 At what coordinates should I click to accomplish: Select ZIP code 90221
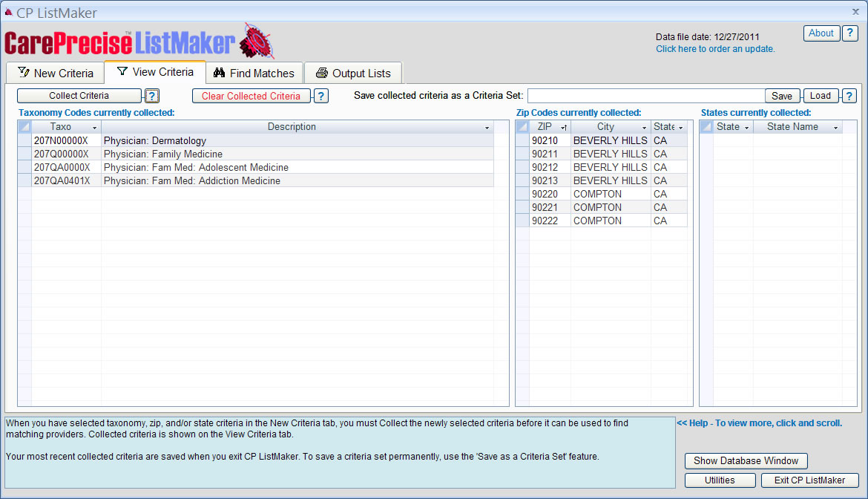pos(550,207)
